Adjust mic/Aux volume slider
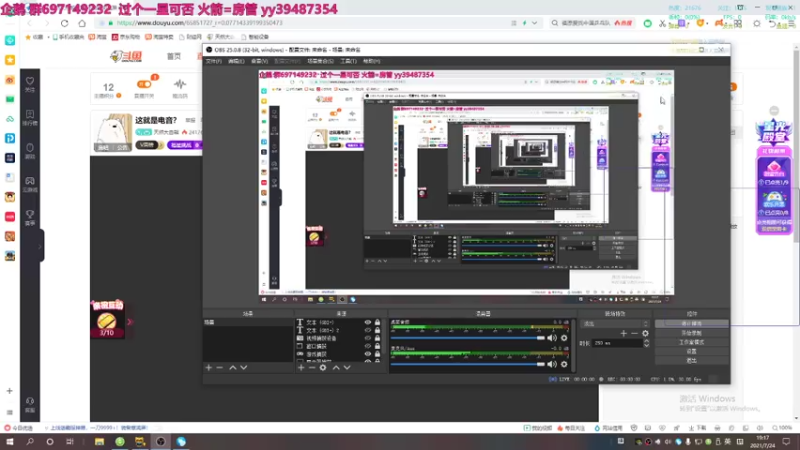The height and width of the screenshot is (450, 800). 468,364
